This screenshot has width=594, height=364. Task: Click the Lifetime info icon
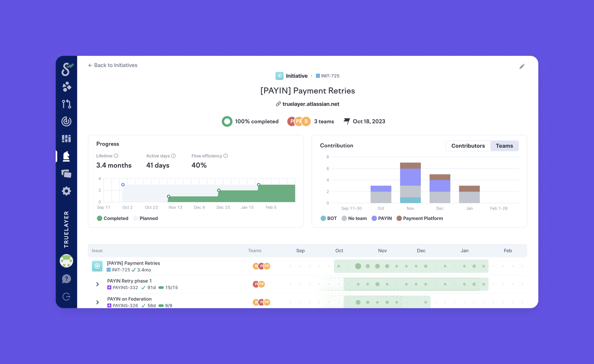tap(116, 156)
